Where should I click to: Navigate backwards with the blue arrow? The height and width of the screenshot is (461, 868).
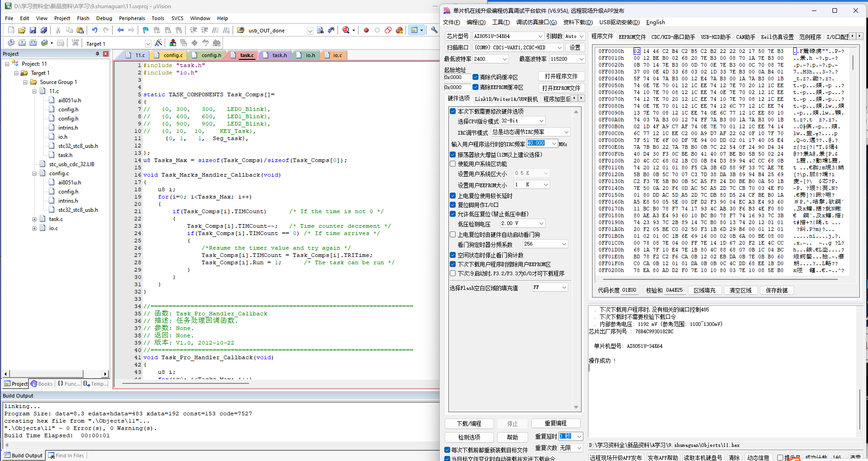point(120,30)
